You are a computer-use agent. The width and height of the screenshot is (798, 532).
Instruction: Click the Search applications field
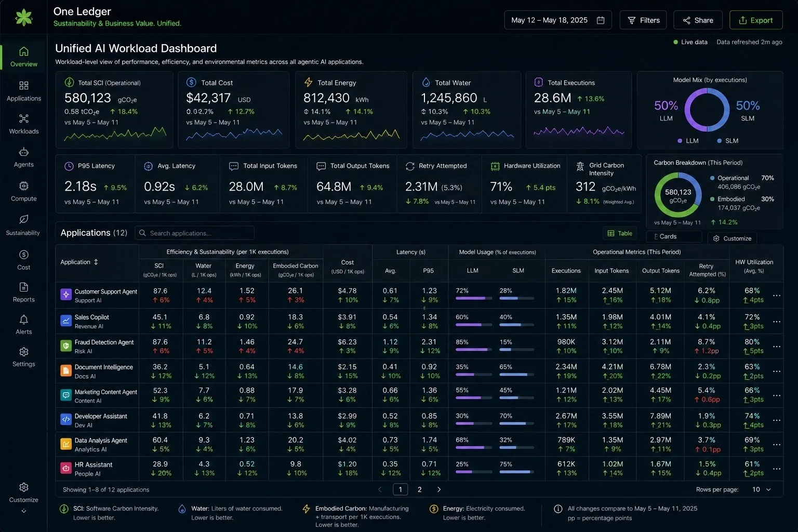click(x=194, y=233)
